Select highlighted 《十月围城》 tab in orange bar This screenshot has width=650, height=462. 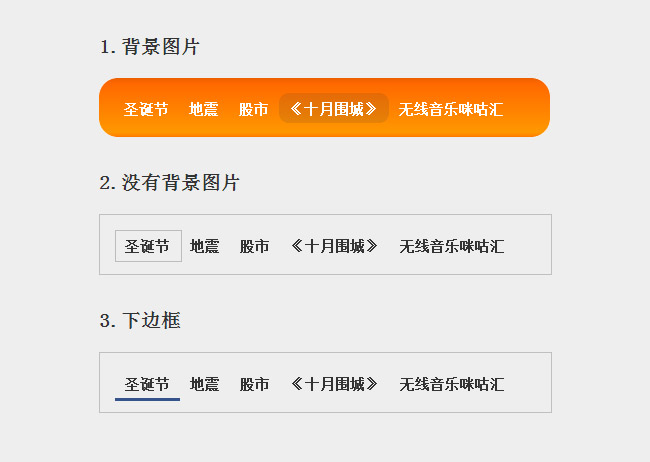pos(334,109)
